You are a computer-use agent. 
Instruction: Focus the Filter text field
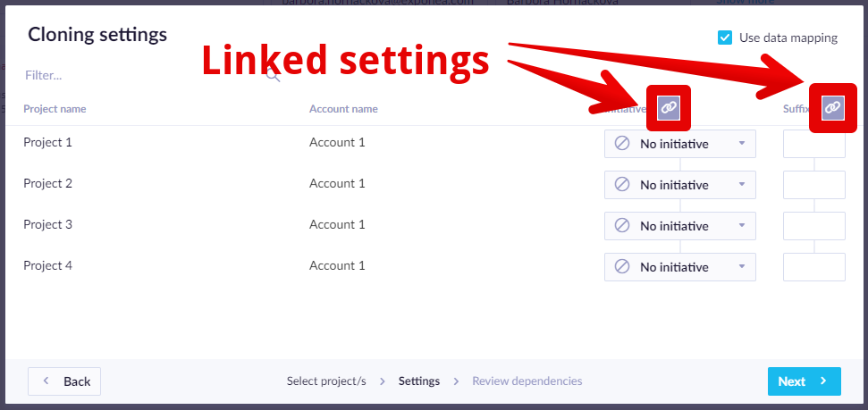click(144, 75)
